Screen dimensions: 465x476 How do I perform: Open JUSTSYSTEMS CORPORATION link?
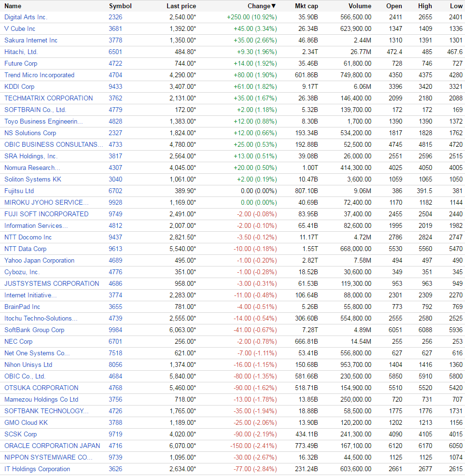(52, 283)
